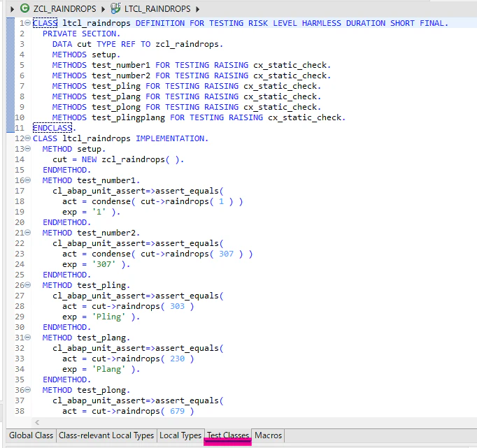
Task: Open breadcrumb arrow after ZCL_RAINDROPS
Action: tap(103, 9)
